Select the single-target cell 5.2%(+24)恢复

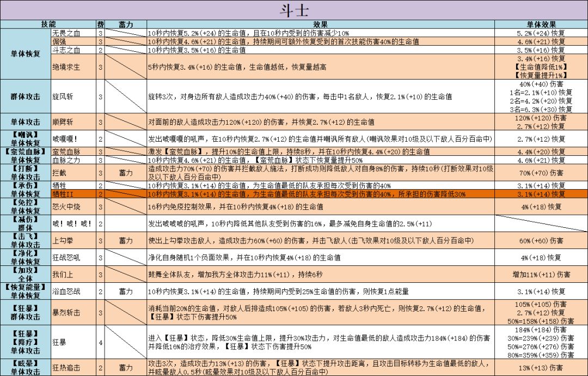(541, 33)
